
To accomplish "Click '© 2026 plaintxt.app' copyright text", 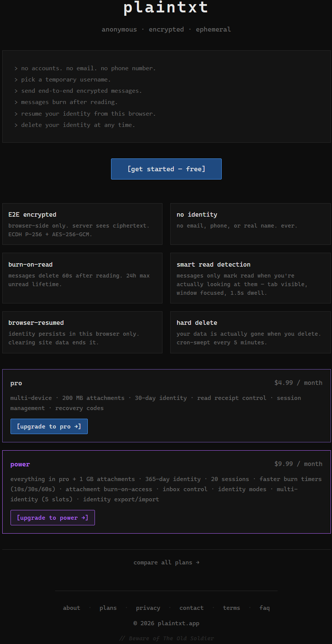I will [166, 623].
